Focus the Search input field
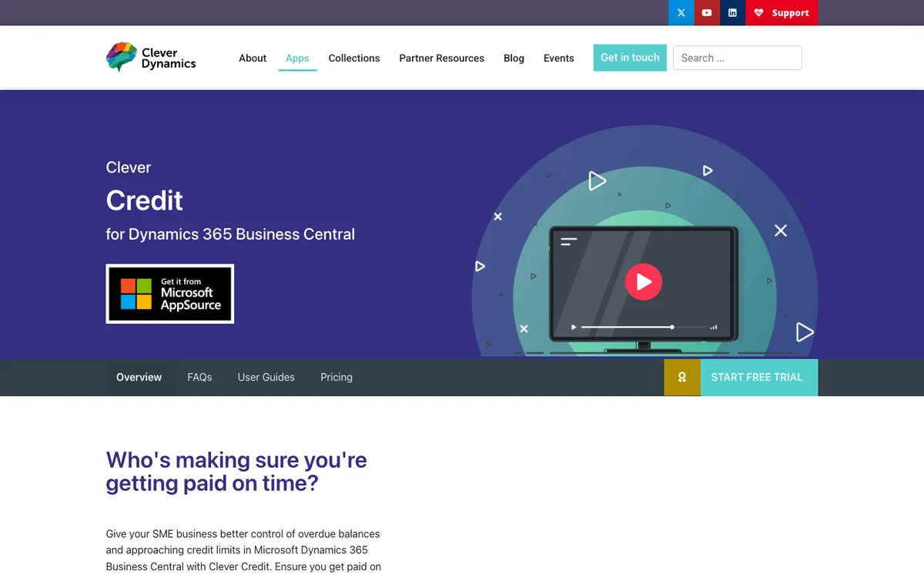This screenshot has height=578, width=924. click(x=738, y=58)
